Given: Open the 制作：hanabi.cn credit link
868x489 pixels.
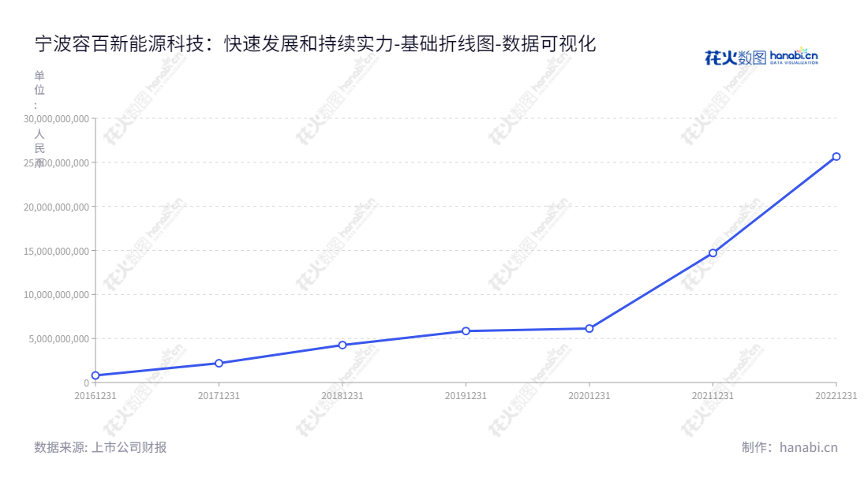Looking at the screenshot, I should point(789,447).
